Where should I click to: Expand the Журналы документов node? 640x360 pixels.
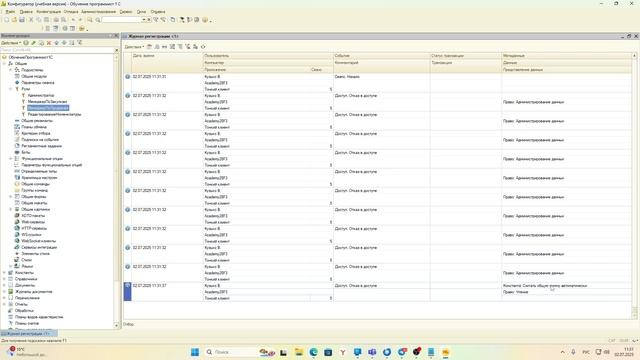point(4,291)
